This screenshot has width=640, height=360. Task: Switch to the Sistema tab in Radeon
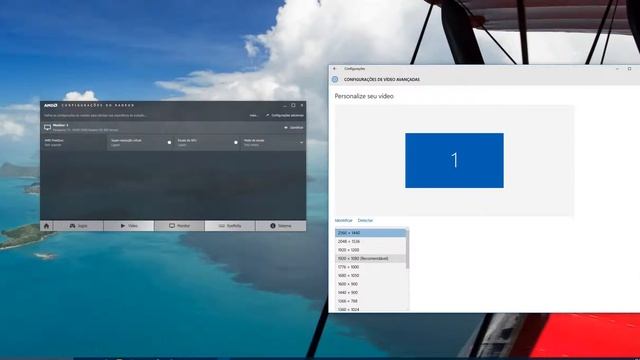281,226
